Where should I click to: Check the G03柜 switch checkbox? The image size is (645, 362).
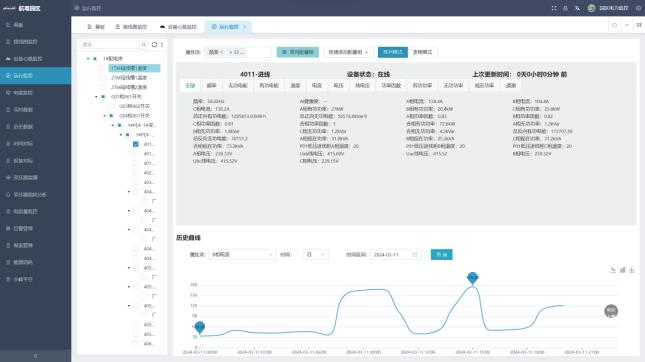click(111, 106)
